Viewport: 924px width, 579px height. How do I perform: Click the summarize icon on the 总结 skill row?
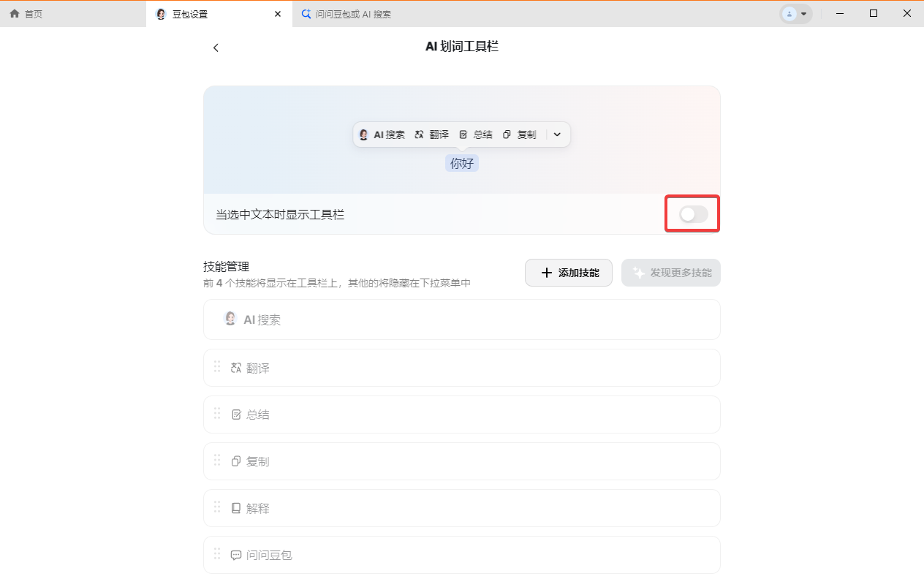[x=235, y=414]
